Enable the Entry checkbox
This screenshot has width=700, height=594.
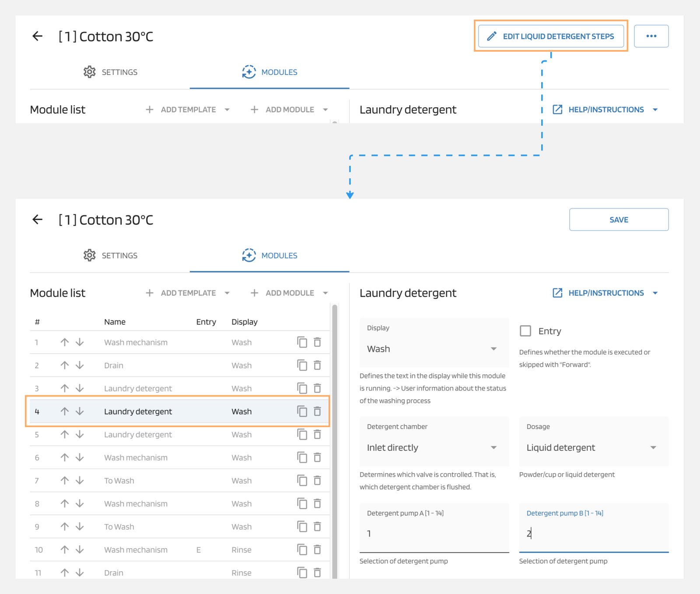point(525,331)
